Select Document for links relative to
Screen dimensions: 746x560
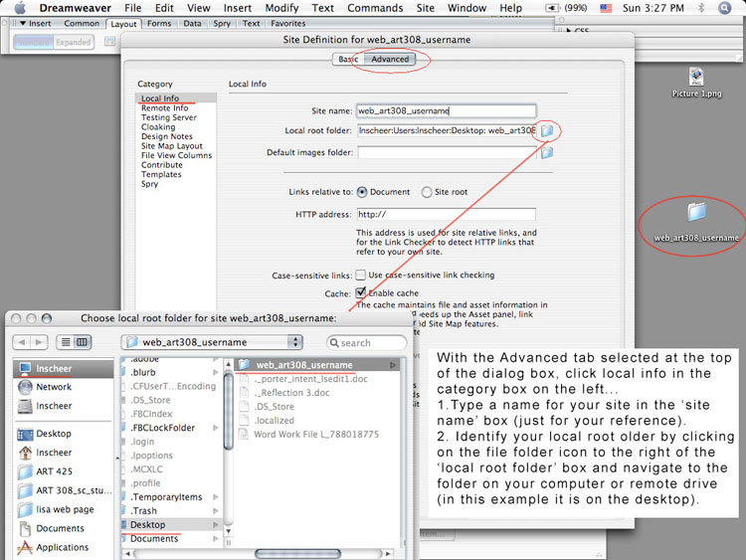pos(362,192)
